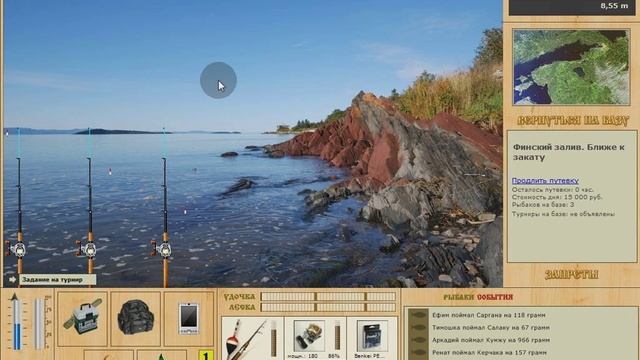Click the reel of the leftmost fishing rod
The width and height of the screenshot is (640, 360).
[x=17, y=249]
